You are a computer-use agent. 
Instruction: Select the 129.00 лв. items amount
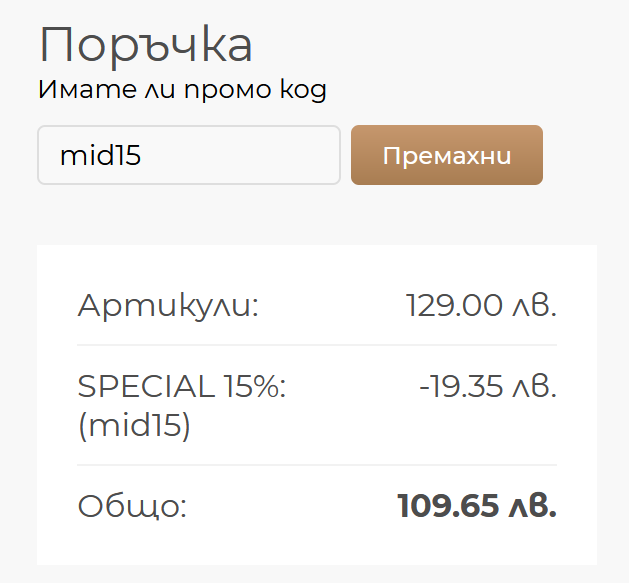pos(481,305)
